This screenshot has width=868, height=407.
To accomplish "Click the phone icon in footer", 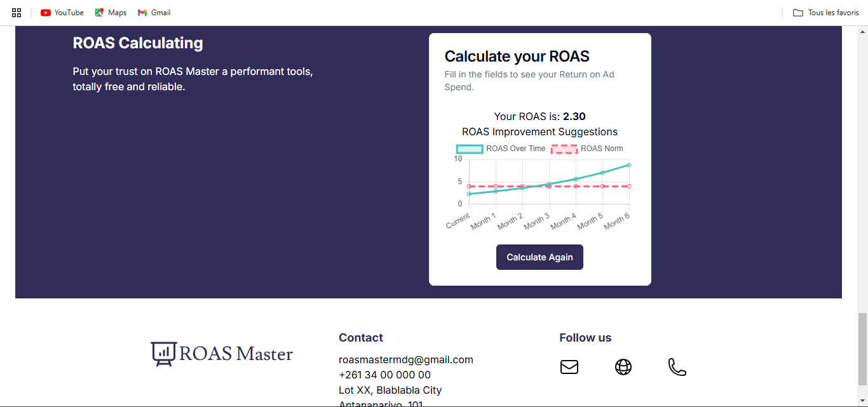I will click(677, 367).
